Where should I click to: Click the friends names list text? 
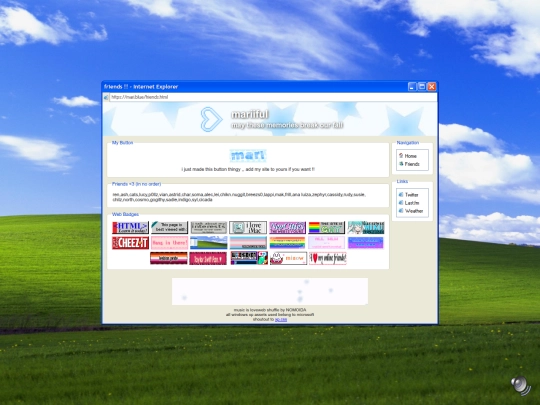(239, 197)
